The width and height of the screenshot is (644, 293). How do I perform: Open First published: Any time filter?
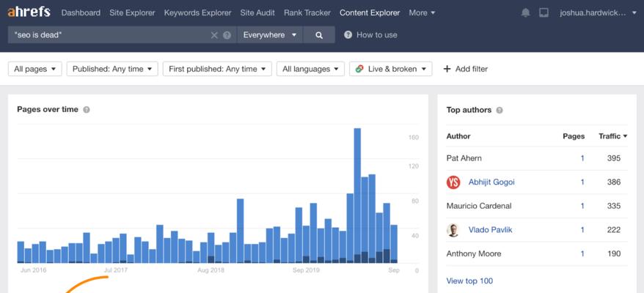tap(217, 69)
